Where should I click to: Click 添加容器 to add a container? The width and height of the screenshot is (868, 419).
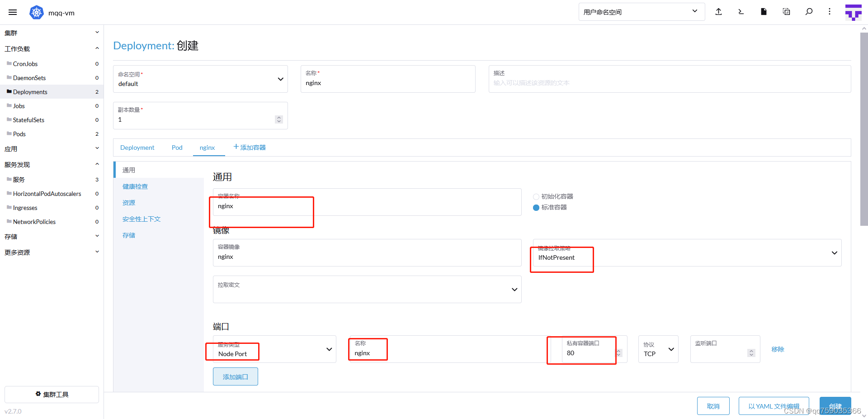point(250,148)
